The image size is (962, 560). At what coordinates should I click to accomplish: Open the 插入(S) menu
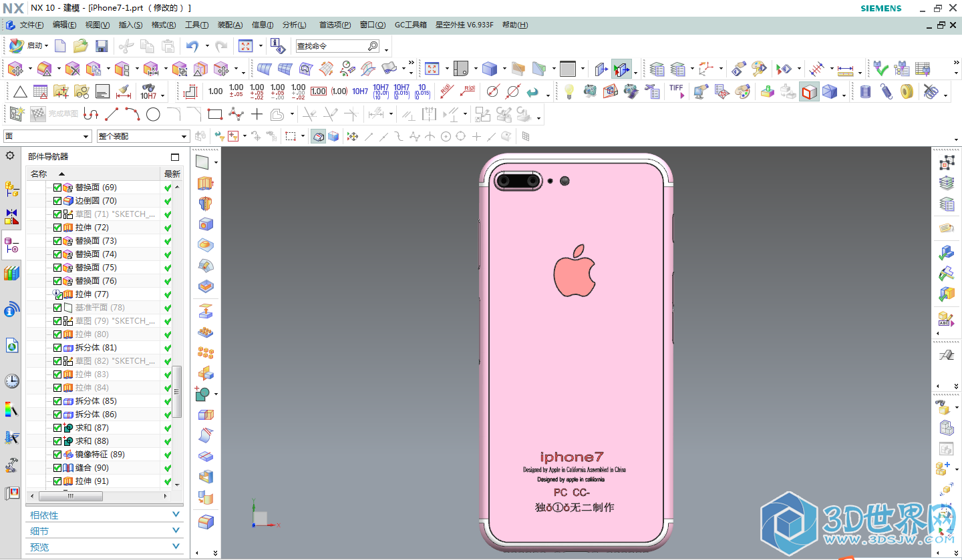tap(130, 25)
